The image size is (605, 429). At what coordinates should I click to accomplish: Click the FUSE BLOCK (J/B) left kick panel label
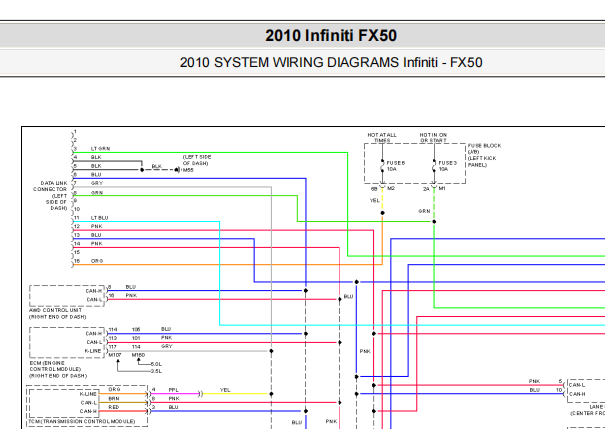(484, 155)
